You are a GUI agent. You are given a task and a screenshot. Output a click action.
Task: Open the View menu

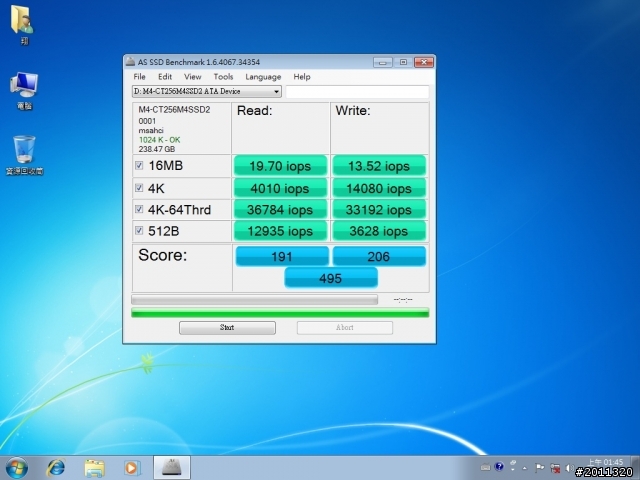point(192,77)
